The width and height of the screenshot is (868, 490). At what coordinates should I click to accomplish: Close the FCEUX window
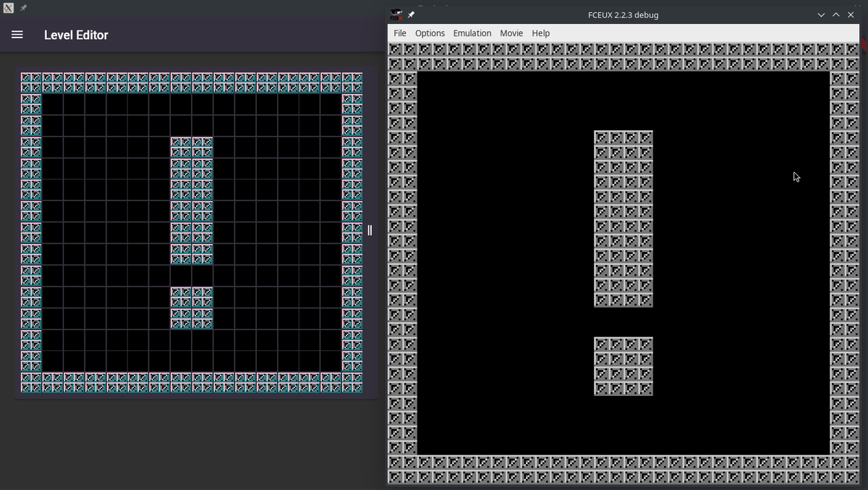click(x=851, y=14)
